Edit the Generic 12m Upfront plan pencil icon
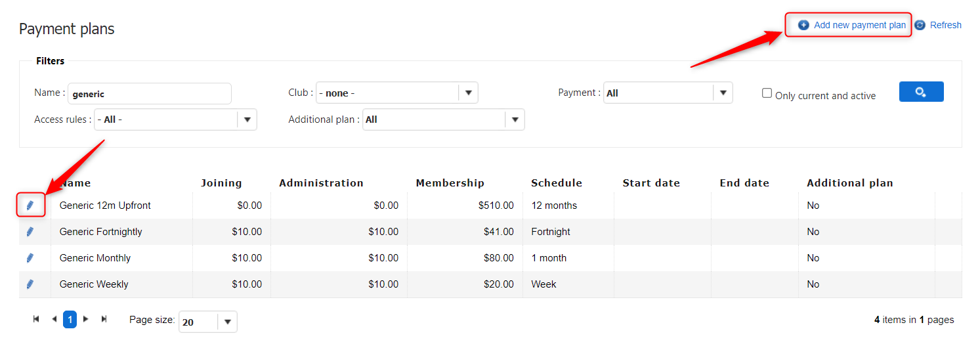This screenshot has width=980, height=348. pyautogui.click(x=30, y=206)
